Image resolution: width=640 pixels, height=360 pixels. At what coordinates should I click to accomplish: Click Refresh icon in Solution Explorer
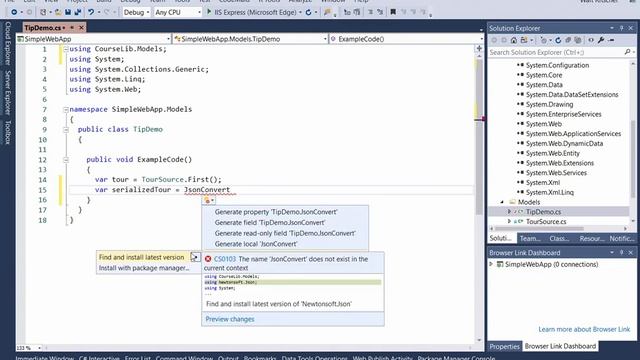point(558,40)
